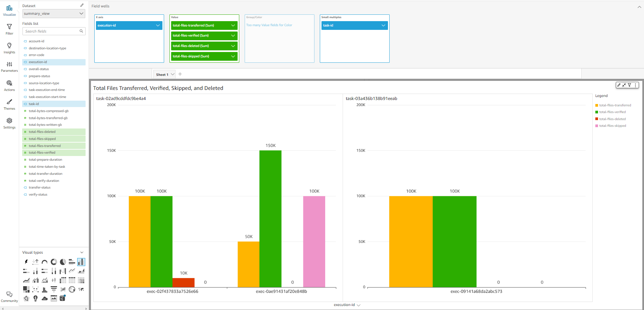Select the pie chart visual type
Viewport: 644px width, 310px height.
click(63, 262)
